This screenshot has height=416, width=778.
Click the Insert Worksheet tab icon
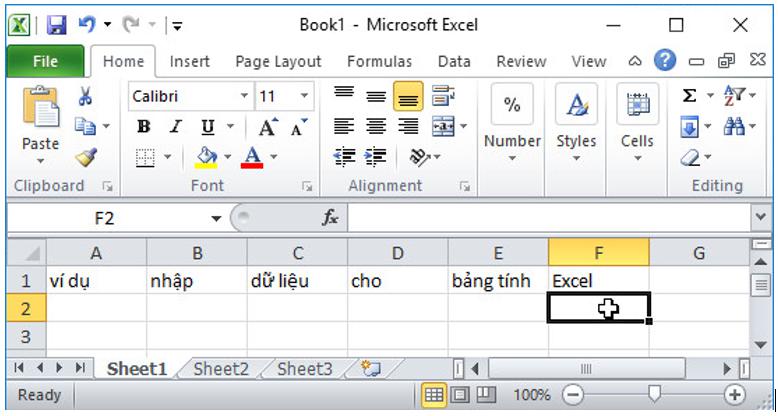[x=371, y=369]
